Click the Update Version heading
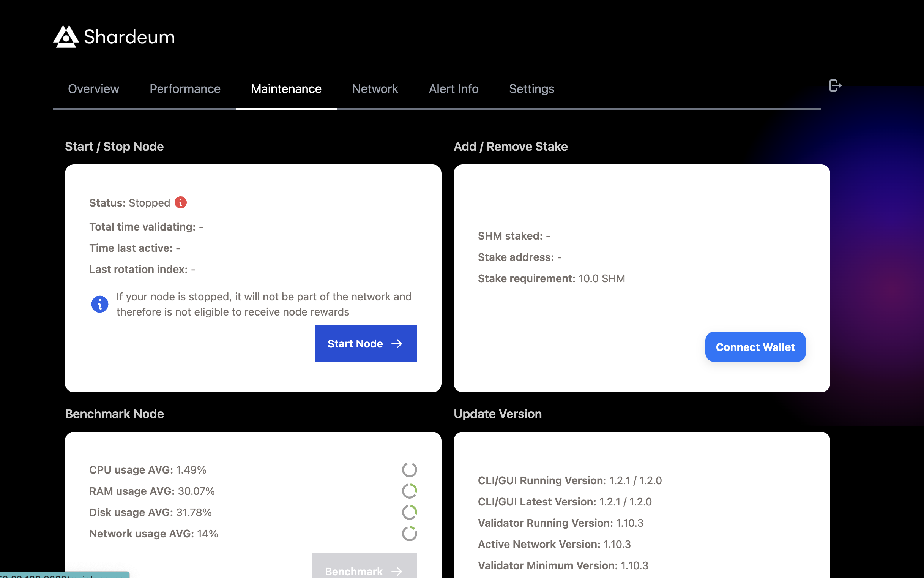The height and width of the screenshot is (578, 924). pyautogui.click(x=498, y=414)
